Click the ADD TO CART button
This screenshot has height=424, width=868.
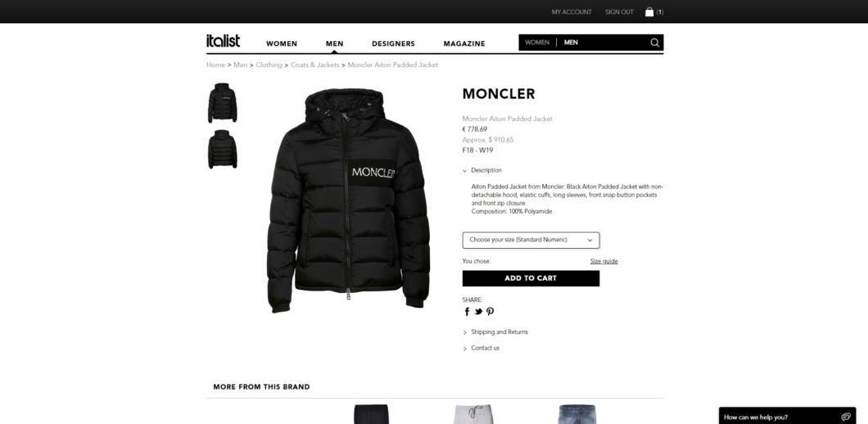[x=531, y=278]
